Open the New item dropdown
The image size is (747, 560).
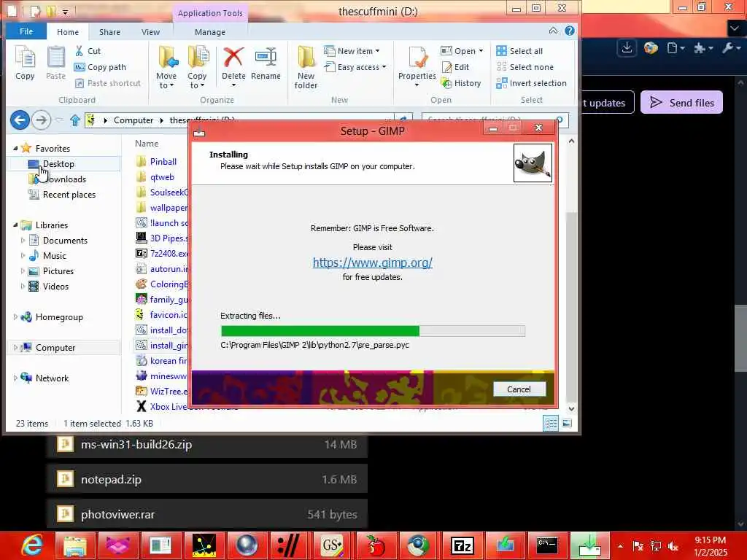(x=352, y=51)
